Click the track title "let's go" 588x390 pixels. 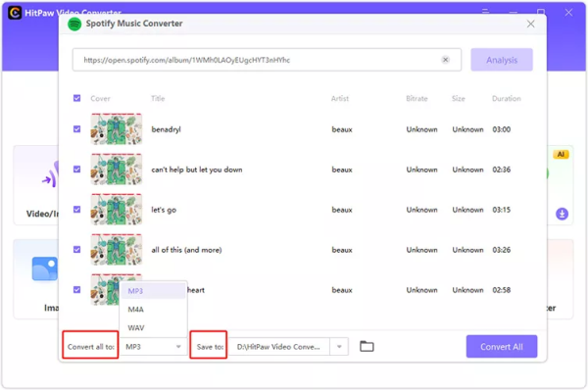pyautogui.click(x=164, y=210)
